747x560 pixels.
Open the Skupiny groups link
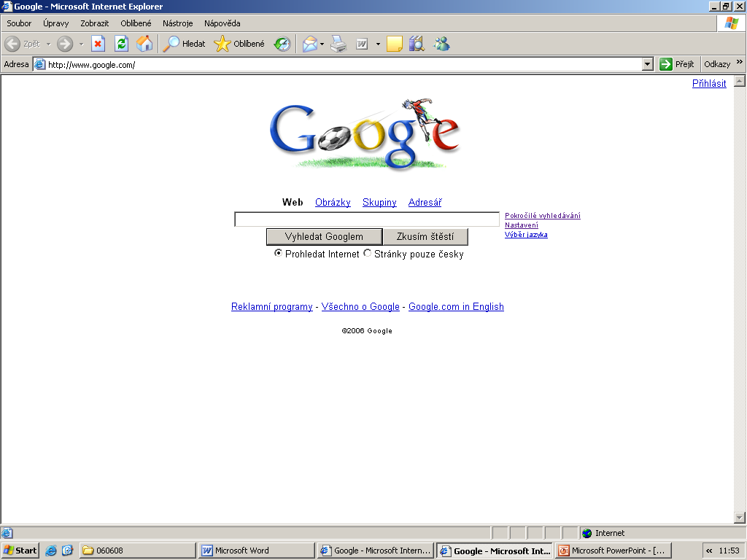click(379, 203)
